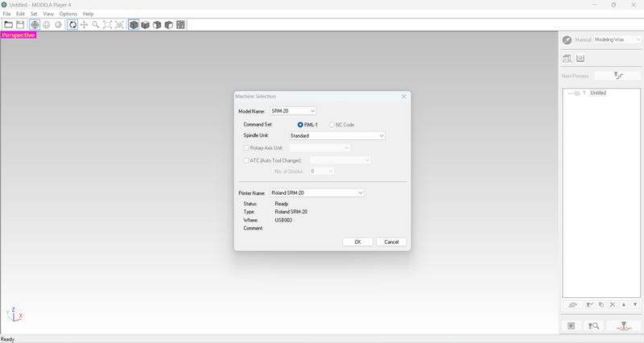Click the list sheet icon at panel bottom
The width and height of the screenshot is (644, 343).
pyautogui.click(x=572, y=326)
